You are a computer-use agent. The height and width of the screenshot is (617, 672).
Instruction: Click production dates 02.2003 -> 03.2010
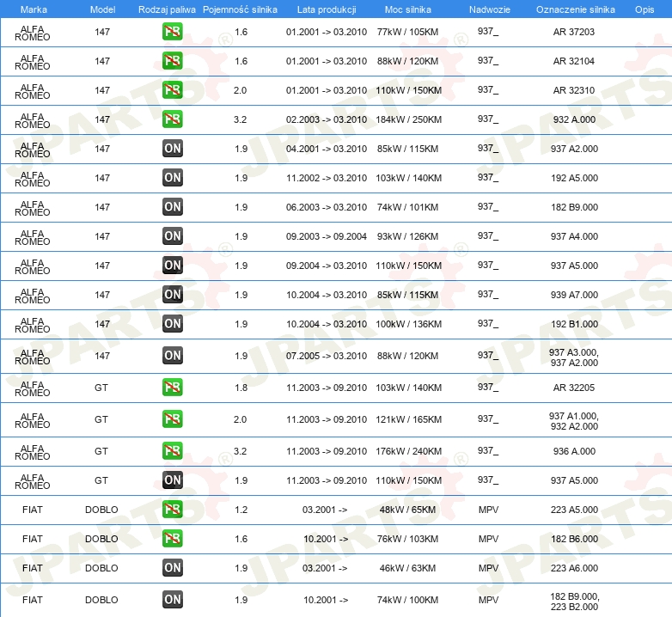[327, 119]
